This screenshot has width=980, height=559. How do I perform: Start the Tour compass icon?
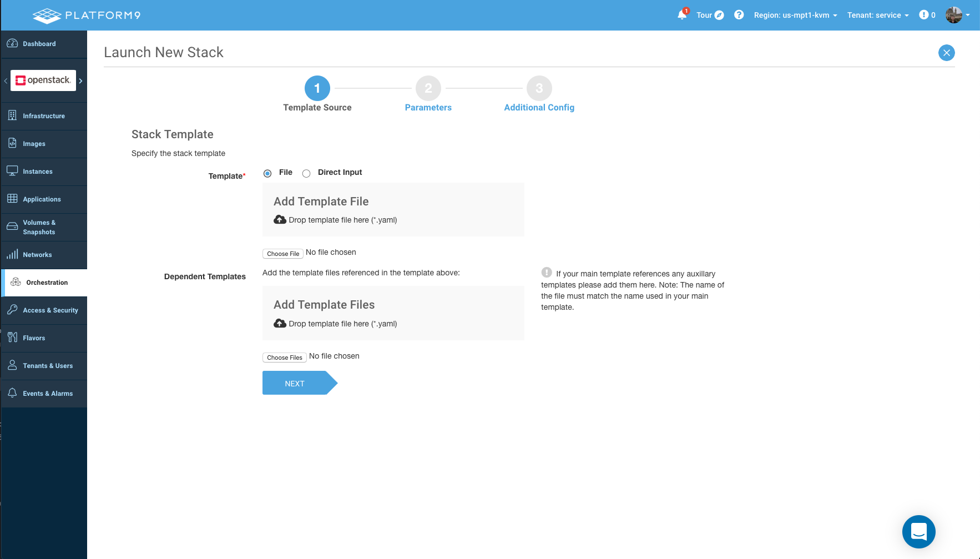pyautogui.click(x=719, y=15)
